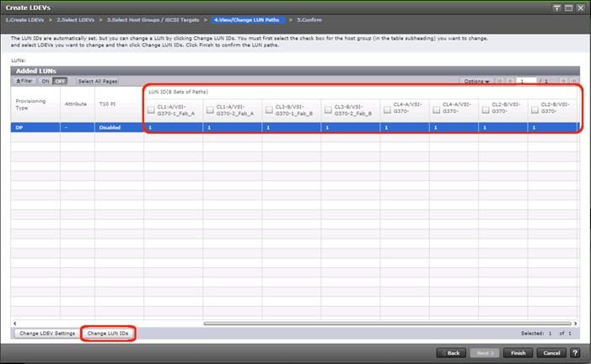Image resolution: width=591 pixels, height=364 pixels.
Task: Click the page number input field
Action: [527, 81]
